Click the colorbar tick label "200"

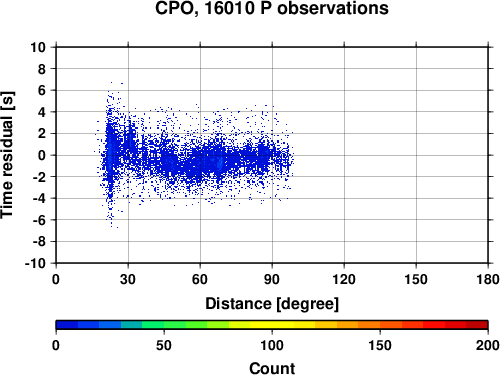click(x=488, y=345)
